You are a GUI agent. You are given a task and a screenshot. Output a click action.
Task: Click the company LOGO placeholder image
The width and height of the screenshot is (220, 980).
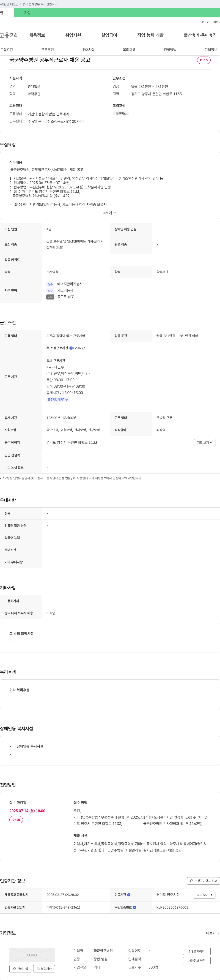(32, 955)
